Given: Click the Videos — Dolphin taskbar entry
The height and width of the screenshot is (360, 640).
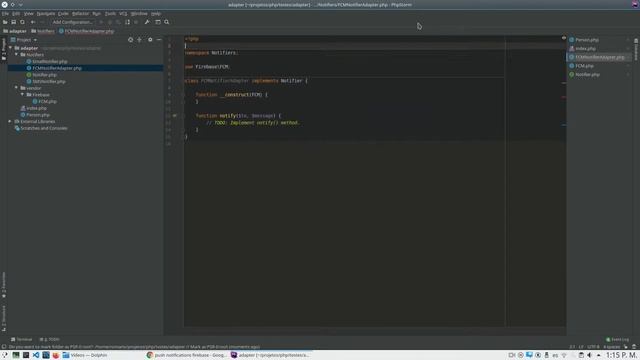Looking at the screenshot, I should click(x=85, y=355).
